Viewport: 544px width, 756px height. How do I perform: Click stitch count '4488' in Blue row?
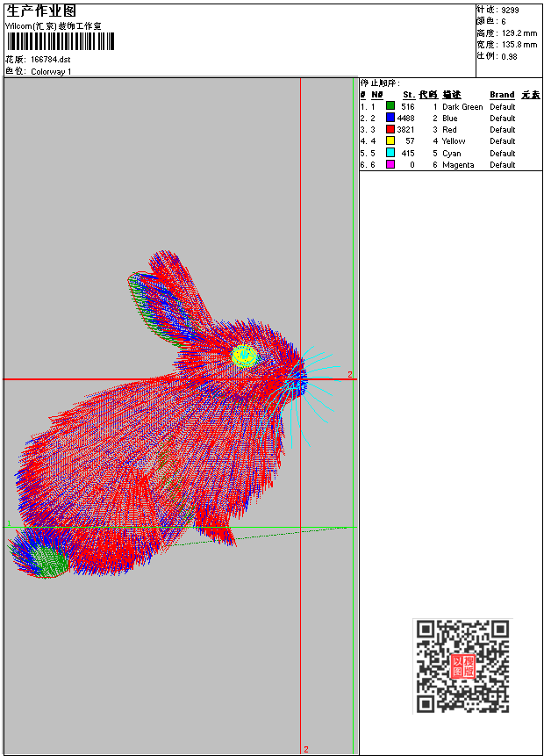[x=405, y=119]
